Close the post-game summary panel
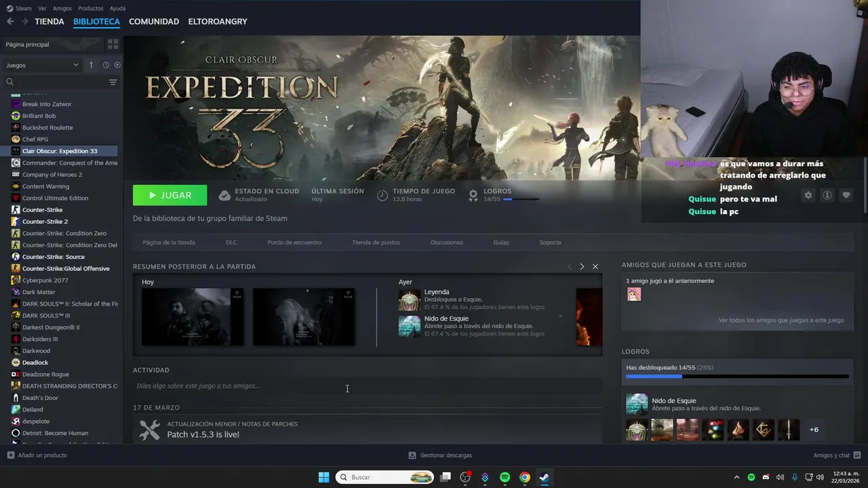 [x=595, y=266]
